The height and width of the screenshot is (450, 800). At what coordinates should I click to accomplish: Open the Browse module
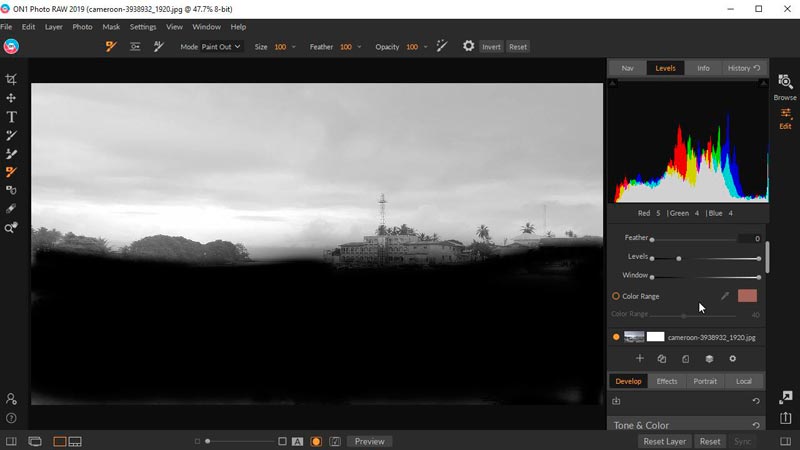point(785,86)
